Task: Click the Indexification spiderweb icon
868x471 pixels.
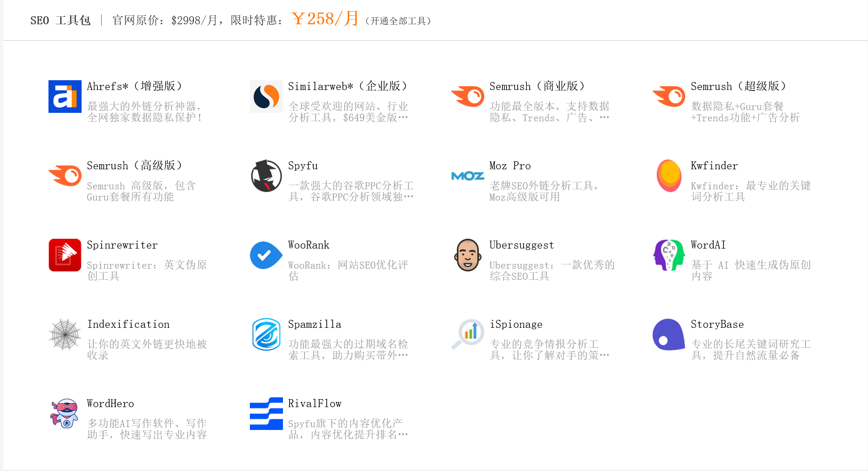Action: tap(65, 334)
